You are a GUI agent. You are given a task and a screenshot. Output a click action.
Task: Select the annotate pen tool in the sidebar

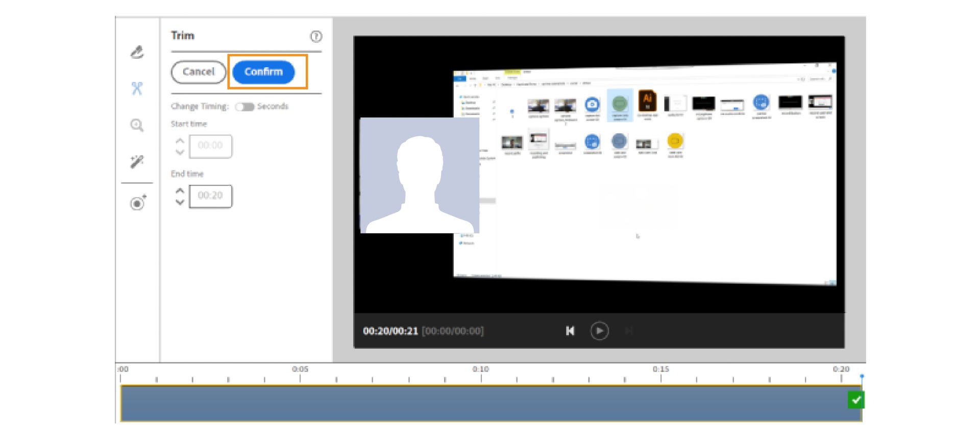(137, 52)
